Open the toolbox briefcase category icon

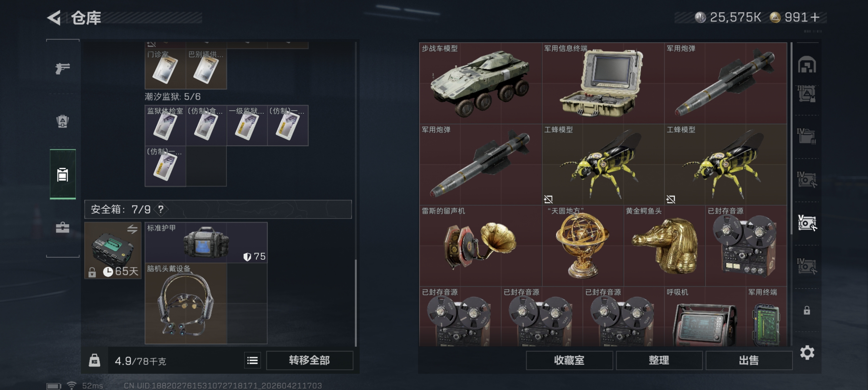63,228
